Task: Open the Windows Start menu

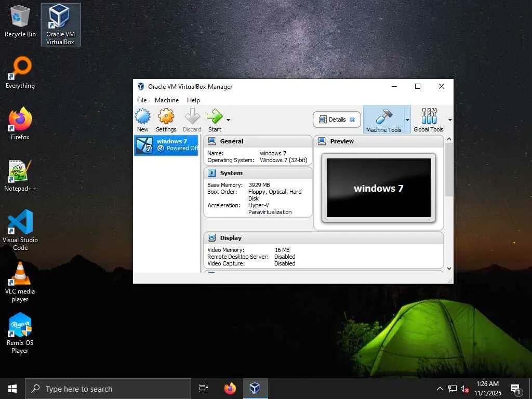Action: click(12, 389)
